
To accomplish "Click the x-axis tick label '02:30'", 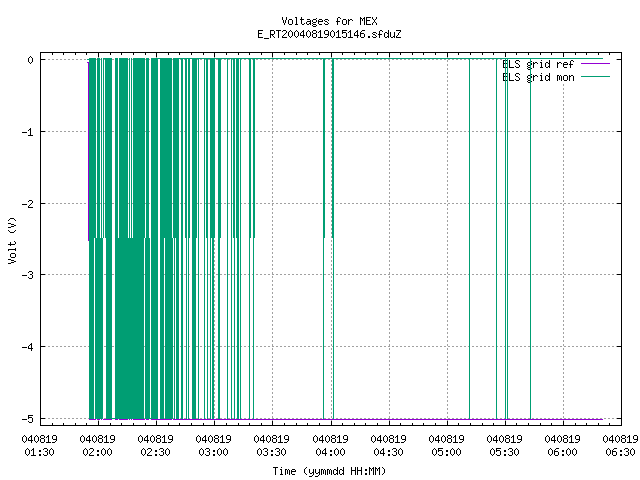I will pyautogui.click(x=156, y=452).
